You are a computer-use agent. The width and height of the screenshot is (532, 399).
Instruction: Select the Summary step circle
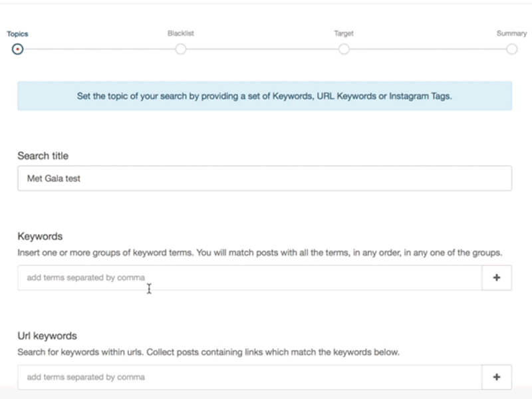(x=511, y=49)
